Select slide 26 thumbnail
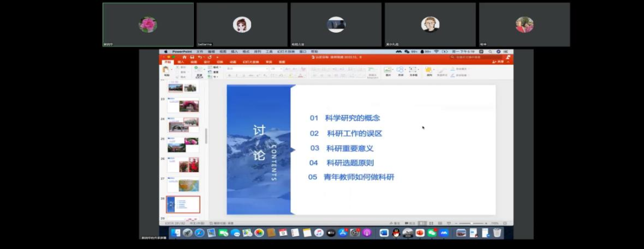 point(183,165)
